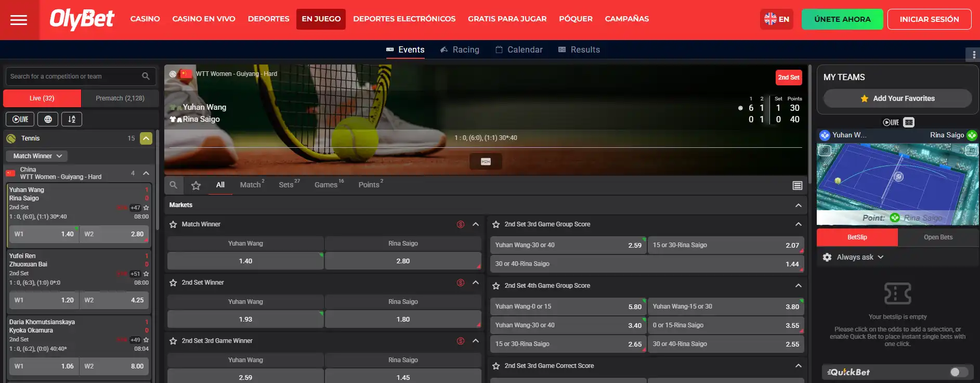The width and height of the screenshot is (980, 383).
Task: Open betslip settings gear
Action: pos(827,257)
